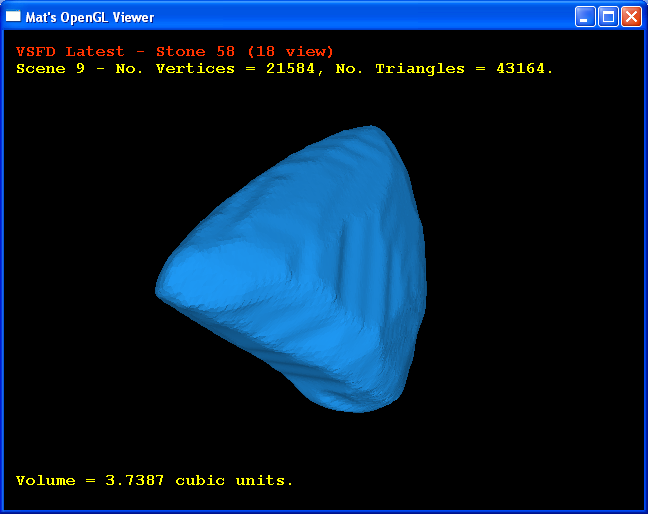
Task: Click the 'Mat's OpenGL Viewer' title text
Action: tap(90, 17)
